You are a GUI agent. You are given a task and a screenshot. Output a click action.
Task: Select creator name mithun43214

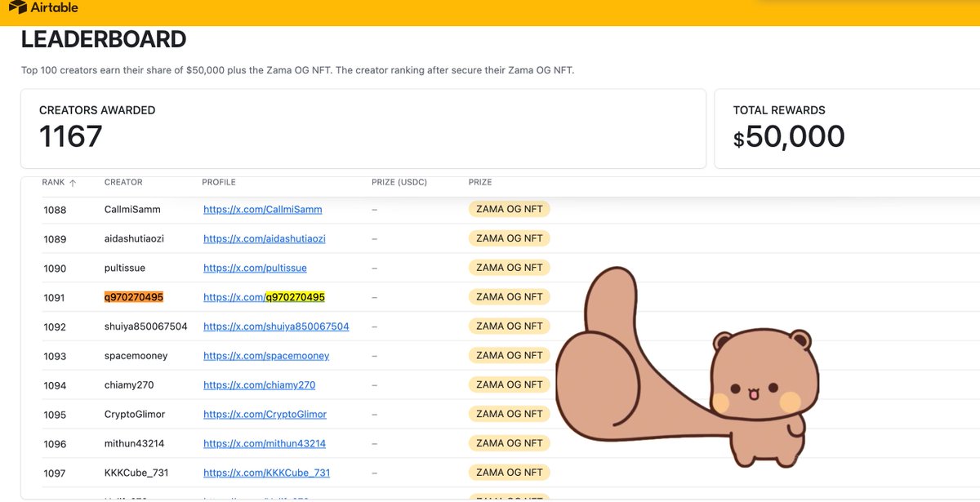tap(135, 444)
